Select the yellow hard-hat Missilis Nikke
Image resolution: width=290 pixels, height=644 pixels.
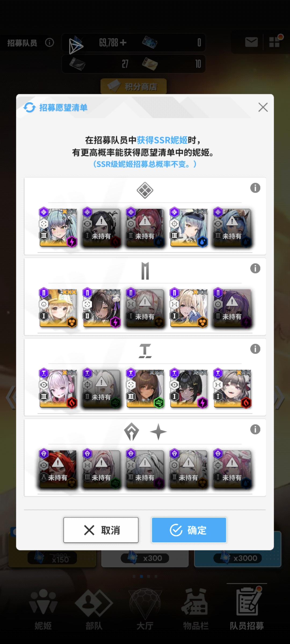point(58,308)
